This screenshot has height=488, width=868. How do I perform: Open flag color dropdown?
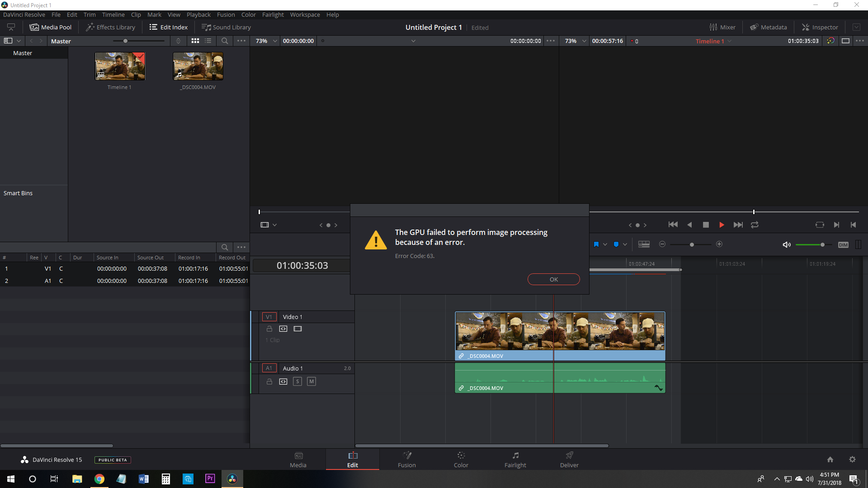[605, 244]
